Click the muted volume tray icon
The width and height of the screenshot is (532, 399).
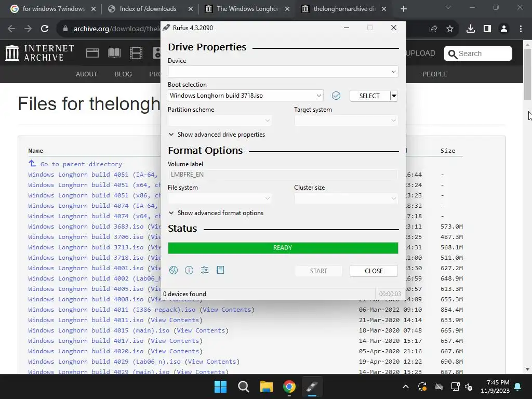469,387
